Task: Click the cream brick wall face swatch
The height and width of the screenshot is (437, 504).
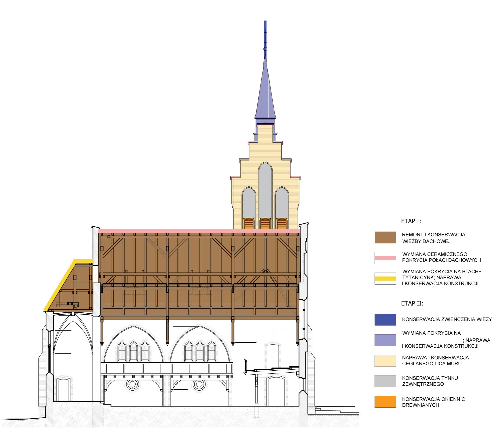Action: point(385,361)
